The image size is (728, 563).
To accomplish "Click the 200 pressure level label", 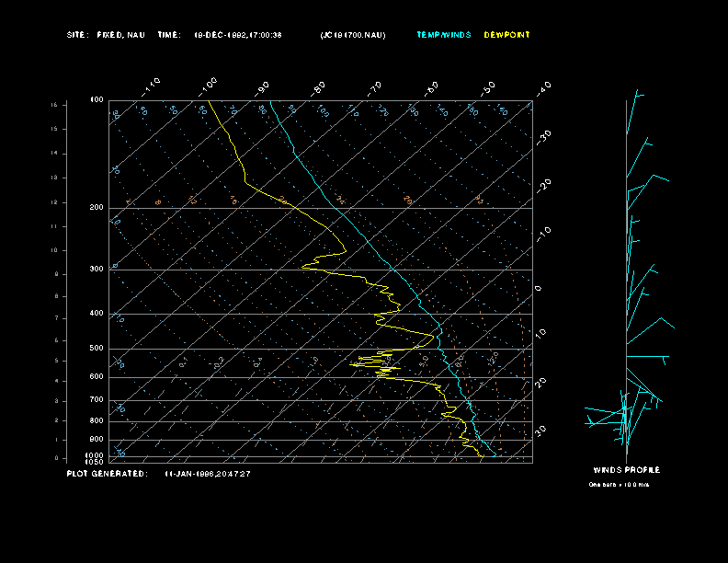I will [x=97, y=208].
